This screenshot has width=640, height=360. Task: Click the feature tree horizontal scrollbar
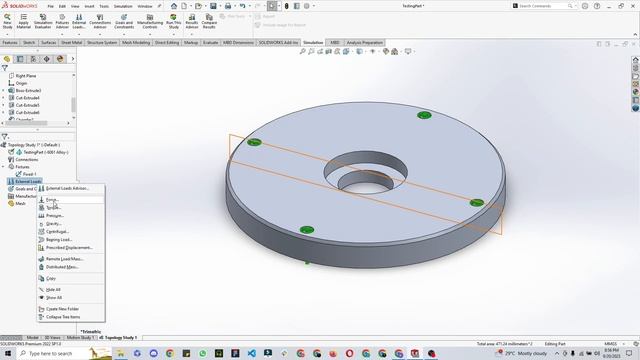(x=27, y=123)
